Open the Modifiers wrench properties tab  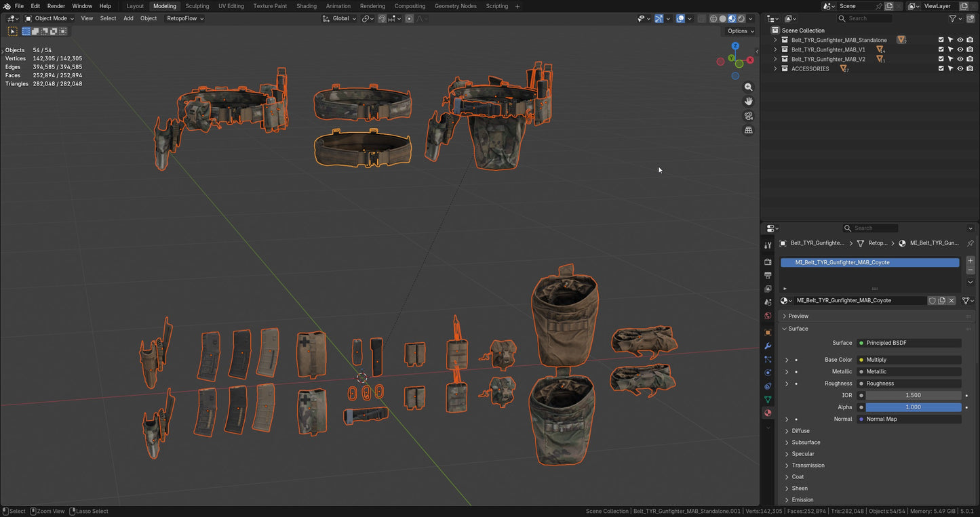768,346
